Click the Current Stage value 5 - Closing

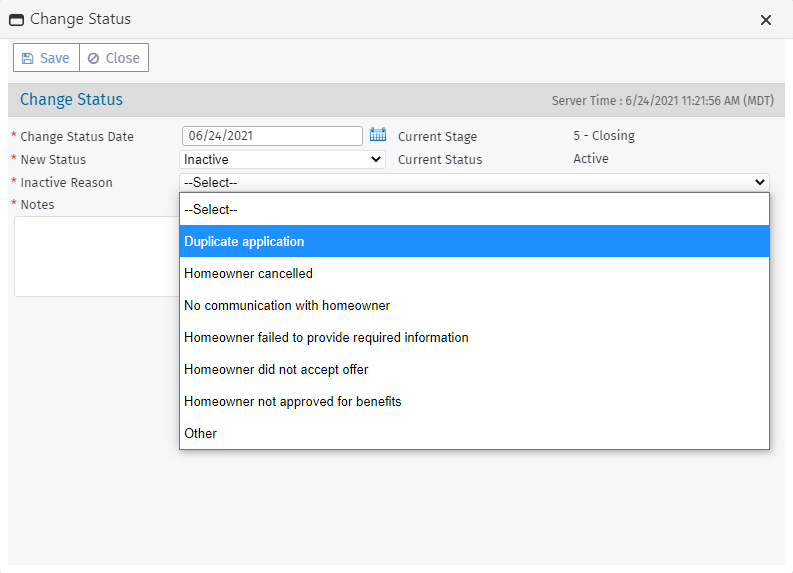tap(604, 136)
